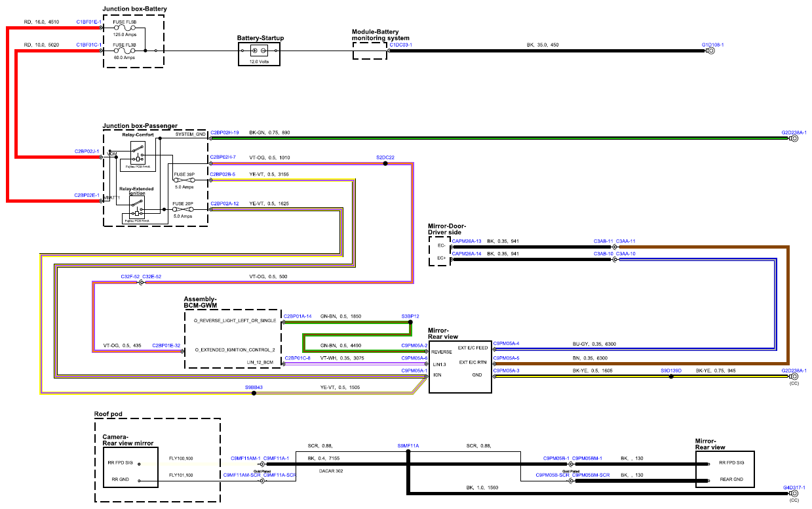Open connector C1DC03-1 label

coord(400,45)
